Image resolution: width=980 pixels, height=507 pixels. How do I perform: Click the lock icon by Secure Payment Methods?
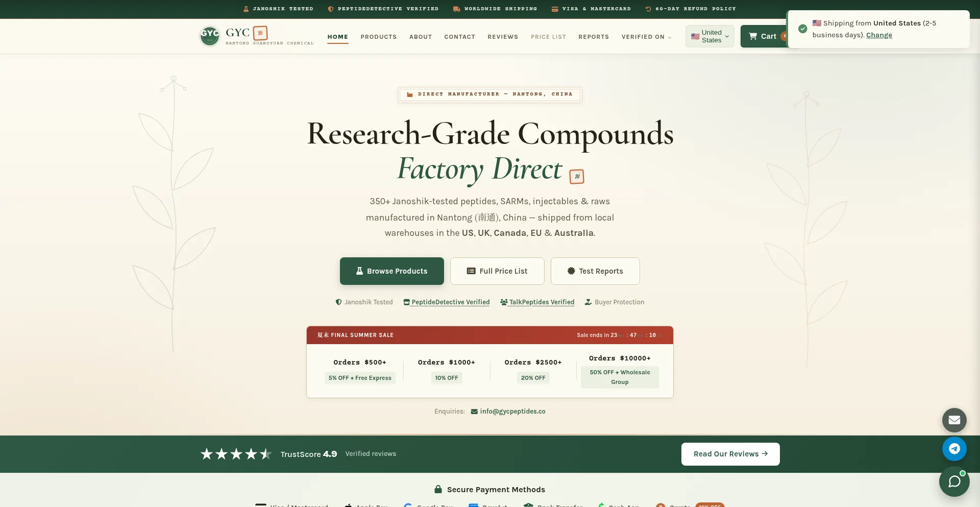pyautogui.click(x=438, y=489)
